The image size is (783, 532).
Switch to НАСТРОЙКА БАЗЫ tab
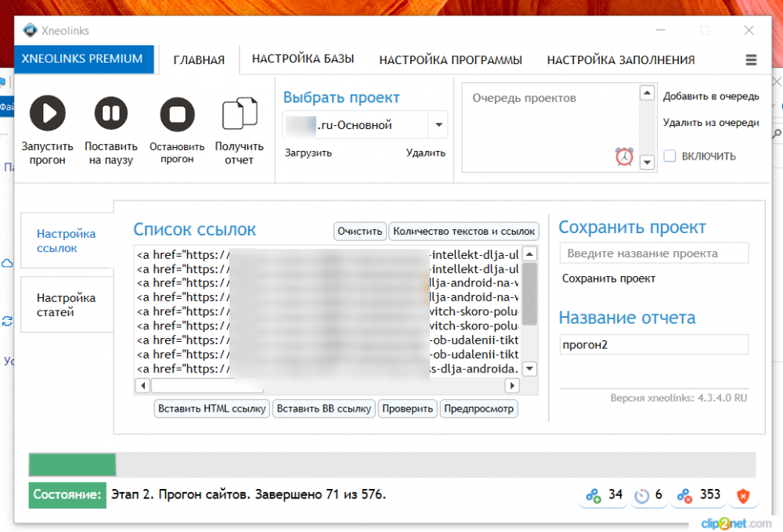coord(303,59)
